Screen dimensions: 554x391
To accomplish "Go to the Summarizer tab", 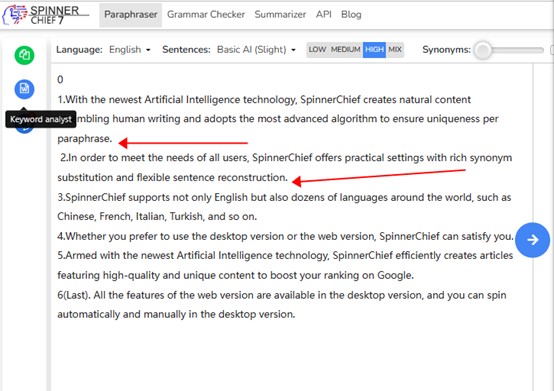I will (280, 14).
